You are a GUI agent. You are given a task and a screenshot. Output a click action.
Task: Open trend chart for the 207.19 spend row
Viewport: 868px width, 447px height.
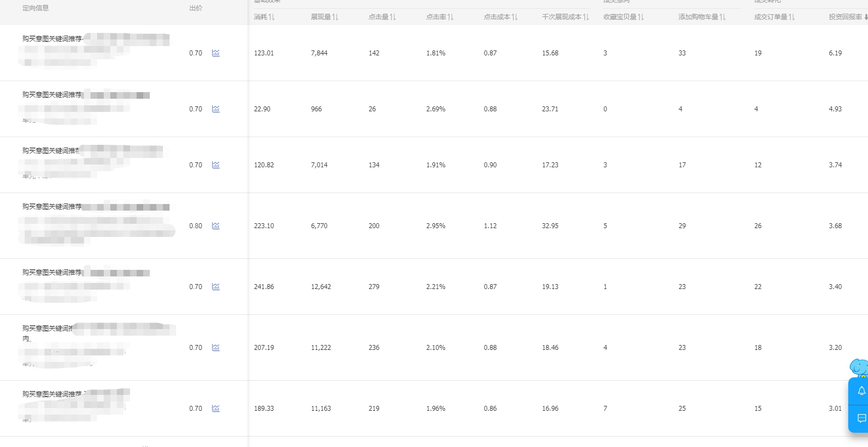pos(216,348)
